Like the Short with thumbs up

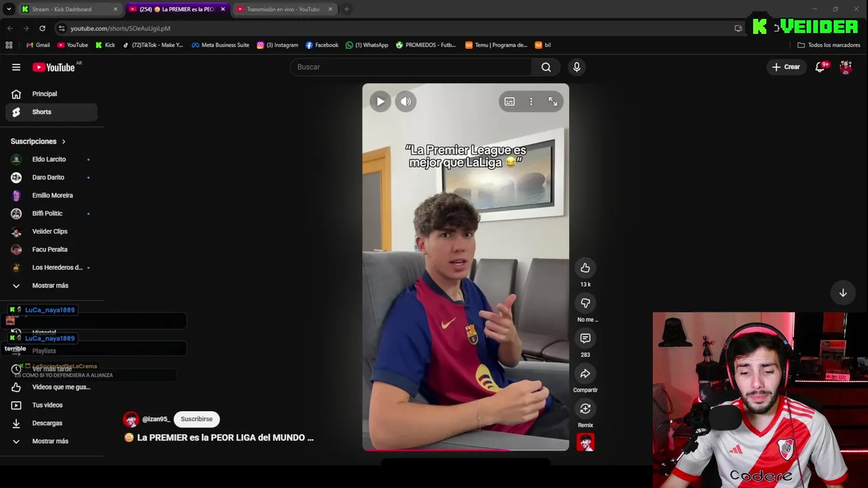[585, 268]
